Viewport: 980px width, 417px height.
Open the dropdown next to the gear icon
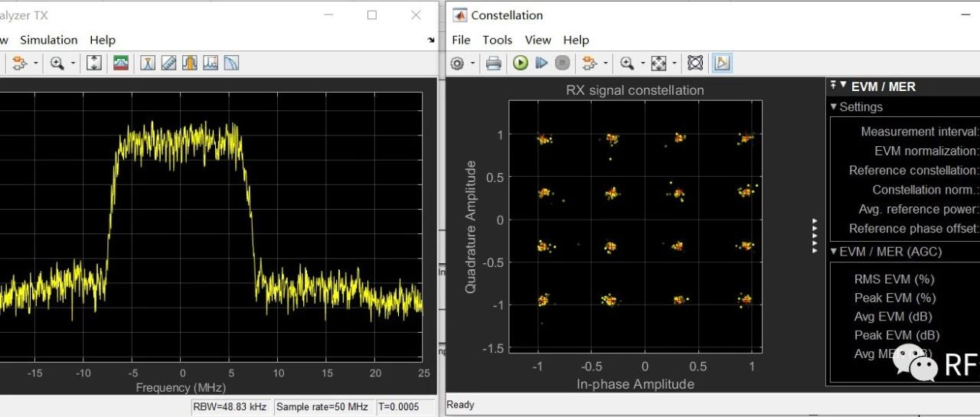point(472,64)
